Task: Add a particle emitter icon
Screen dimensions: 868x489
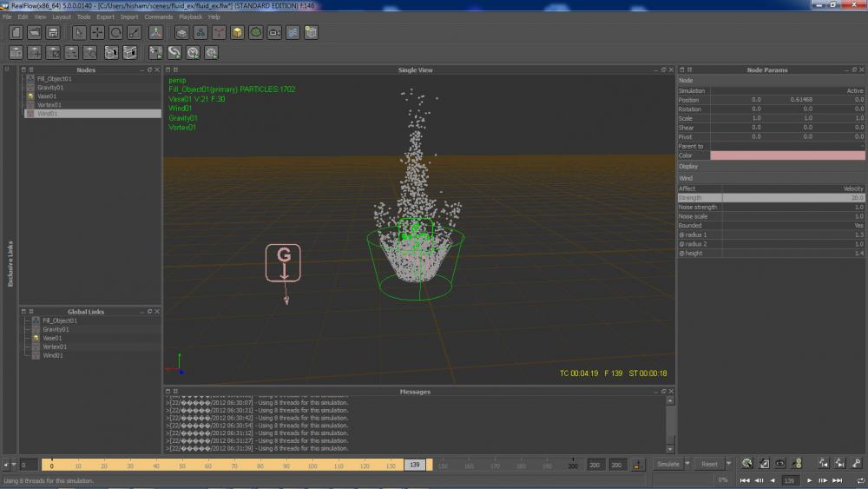Action: (x=201, y=33)
